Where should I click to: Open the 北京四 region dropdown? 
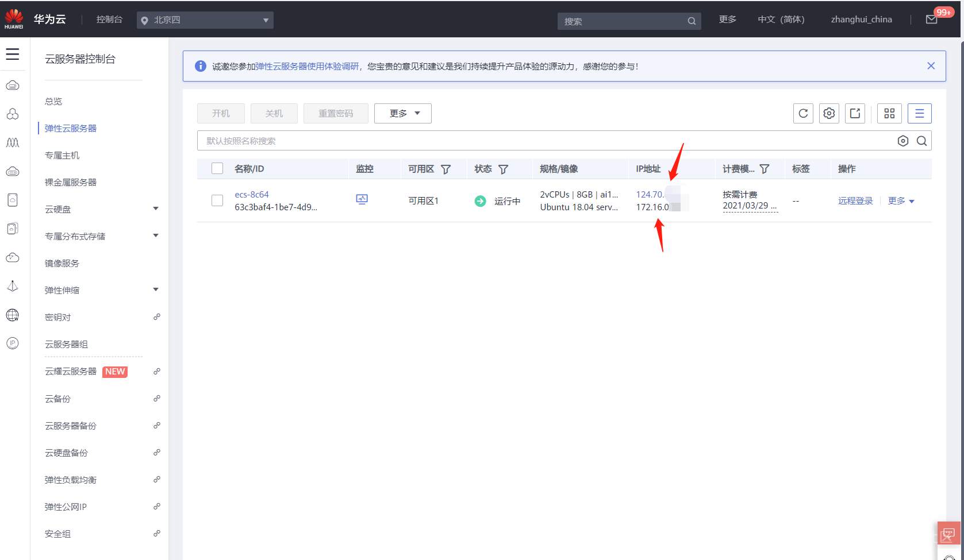point(205,20)
